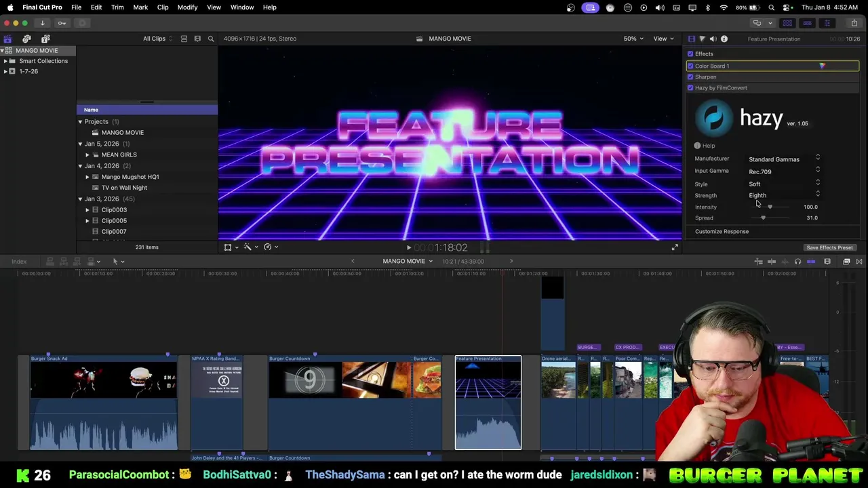Open the Titles and Generators sidebar
Viewport: 868px width, 488px height.
[45, 39]
